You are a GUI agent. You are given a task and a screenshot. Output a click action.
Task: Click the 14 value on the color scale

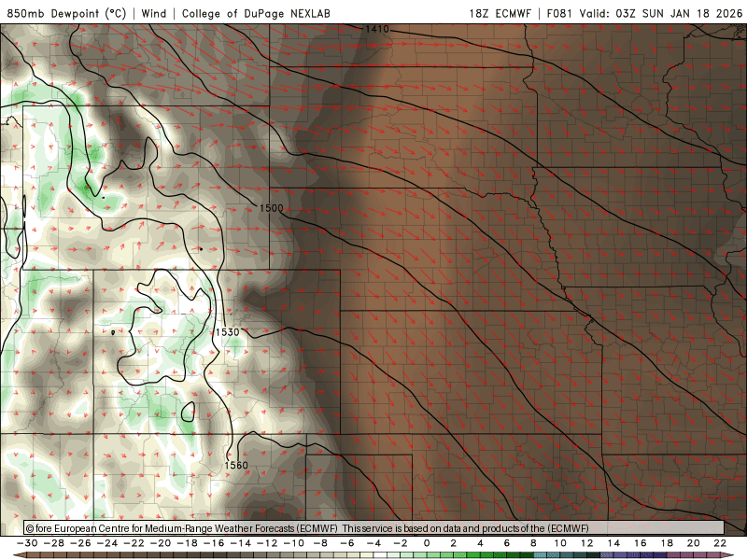coord(613,543)
